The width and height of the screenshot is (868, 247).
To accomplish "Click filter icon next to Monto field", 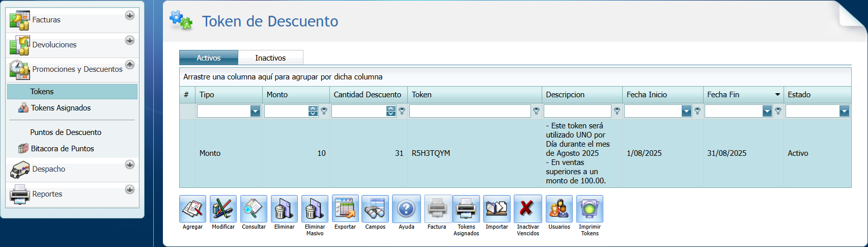I will [324, 111].
